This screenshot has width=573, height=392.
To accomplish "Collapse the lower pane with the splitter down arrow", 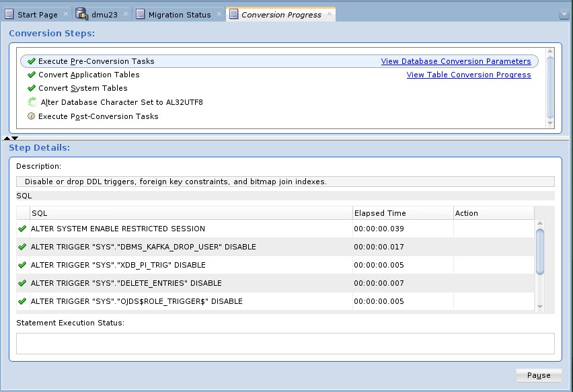I will 15,138.
